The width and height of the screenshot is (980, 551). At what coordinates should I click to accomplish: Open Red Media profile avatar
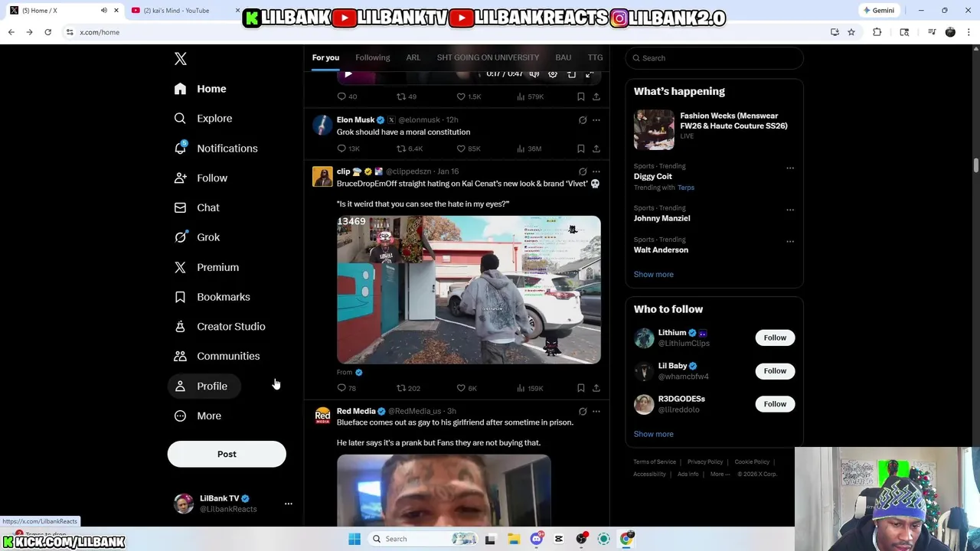click(x=322, y=416)
